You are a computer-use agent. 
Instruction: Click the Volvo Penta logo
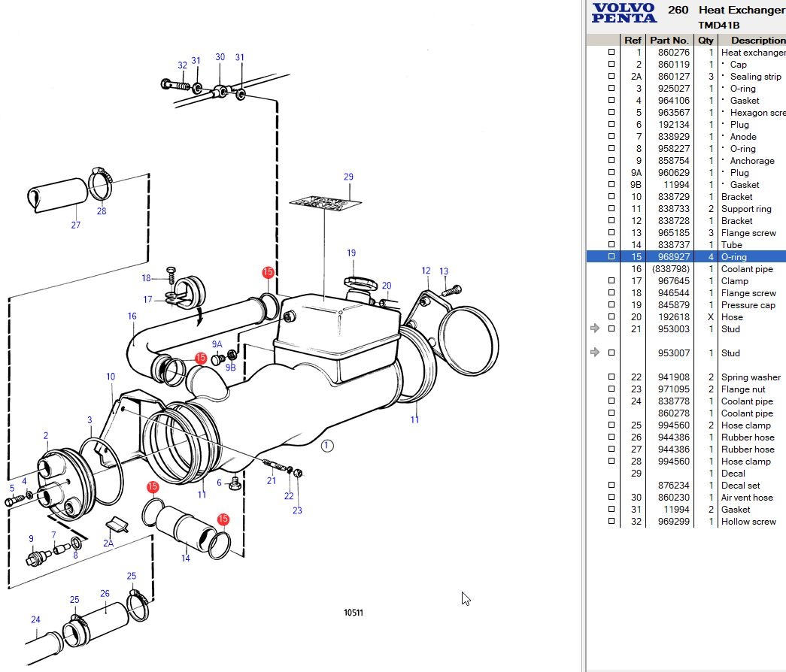point(624,13)
